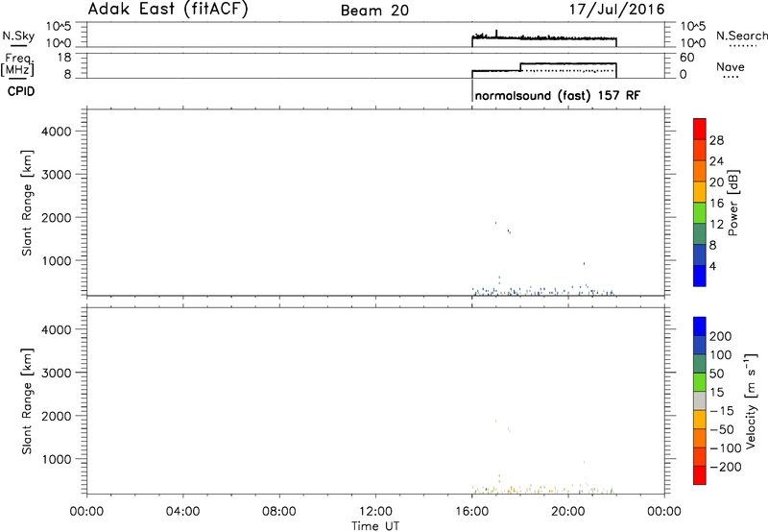Click the 'Velocity [m s⁻¹]' colorbar title

pos(751,400)
